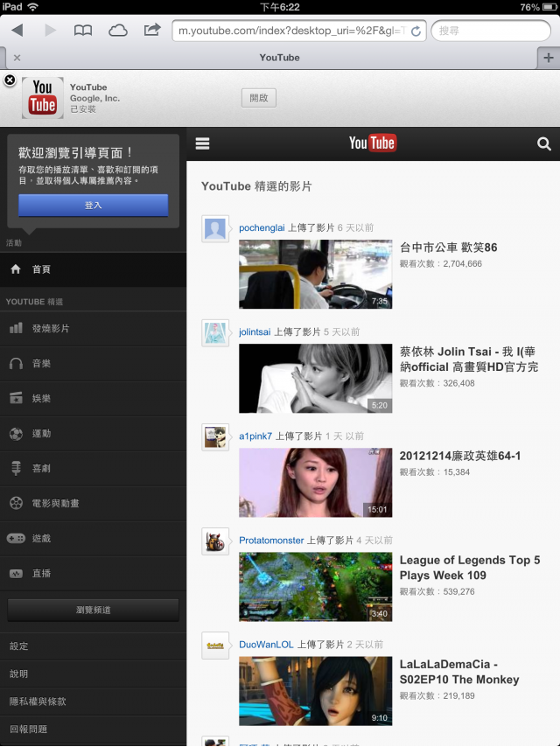Open Protatomonster's avatar
Viewport: 560px width, 747px height.
[215, 541]
